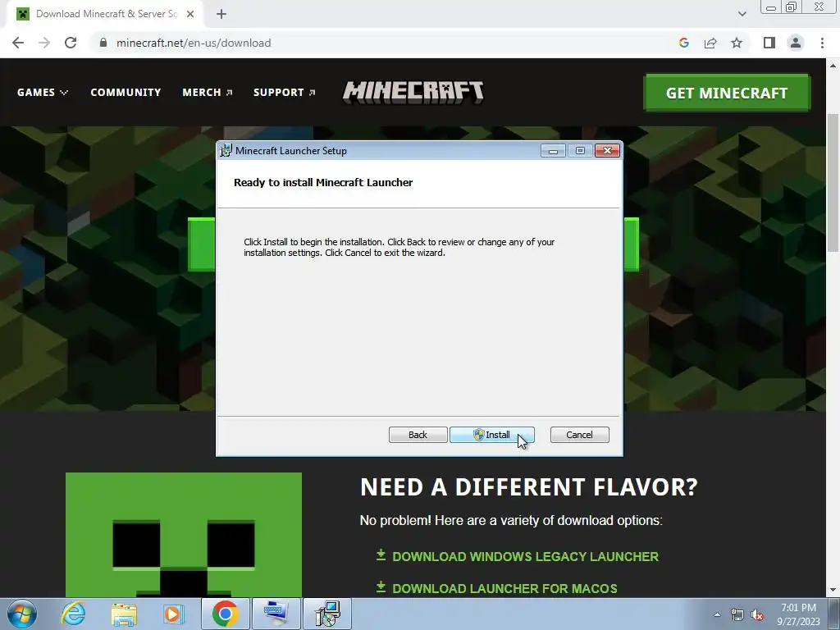
Task: Click the network tray icon
Action: pyautogui.click(x=737, y=615)
